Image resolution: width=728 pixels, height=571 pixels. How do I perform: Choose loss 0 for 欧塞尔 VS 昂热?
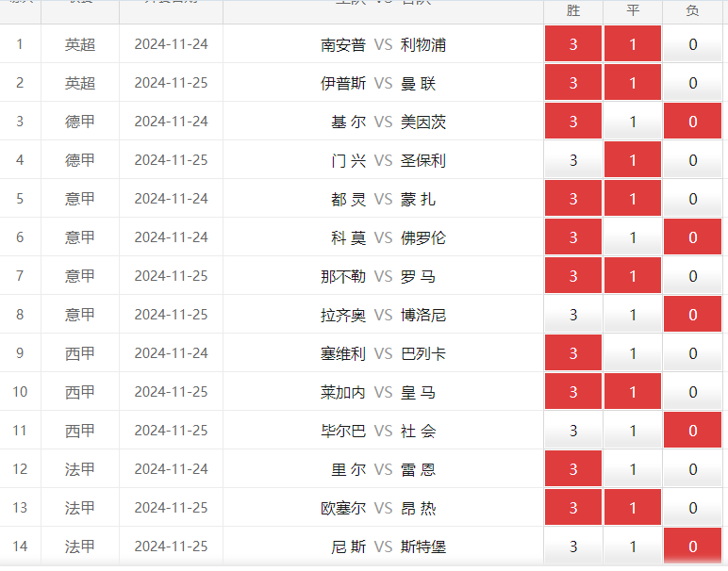(x=692, y=507)
